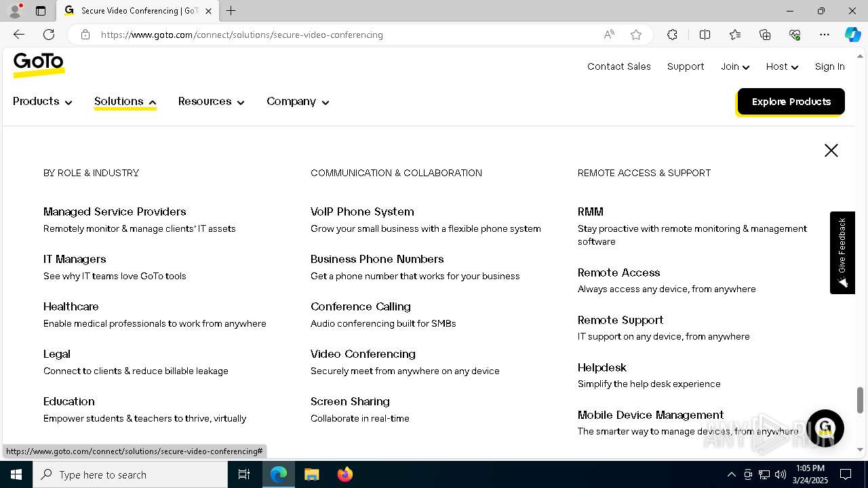Select the Healthcare solution
This screenshot has width=868, height=488.
click(x=71, y=306)
